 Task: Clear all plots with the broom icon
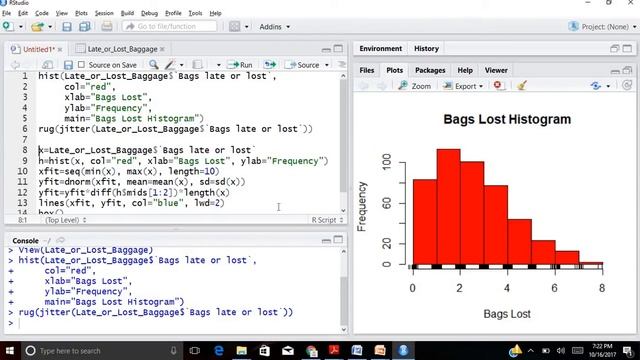(x=522, y=86)
